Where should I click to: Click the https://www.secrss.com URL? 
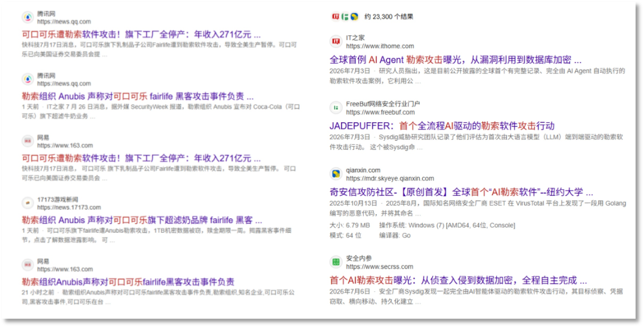[x=379, y=267]
